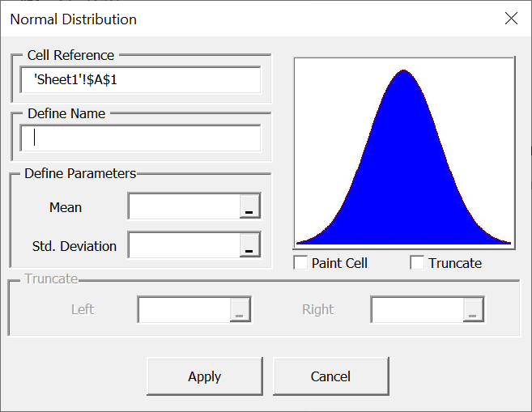Click the Cell Reference input field

pos(141,80)
